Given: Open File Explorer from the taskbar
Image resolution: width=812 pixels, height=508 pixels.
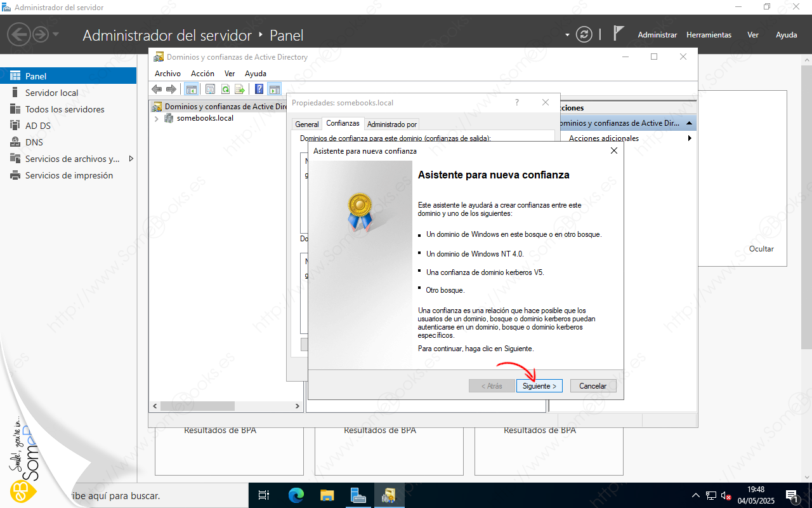Looking at the screenshot, I should click(327, 495).
